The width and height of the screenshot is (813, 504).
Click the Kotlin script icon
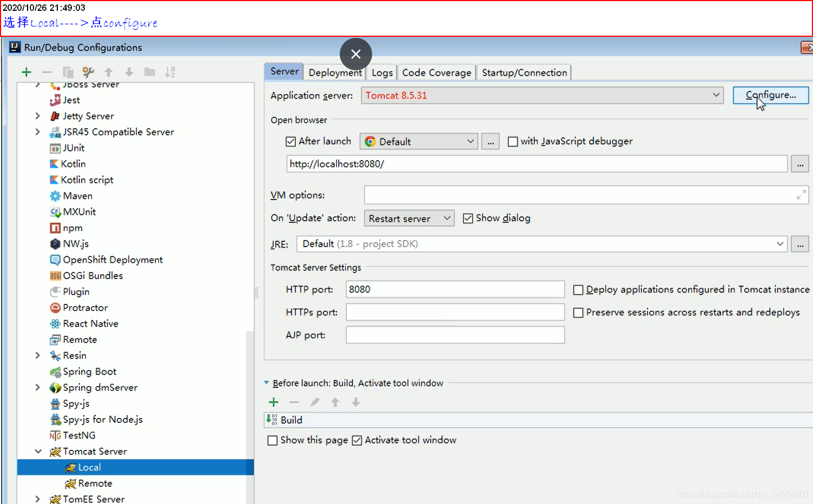pos(54,180)
